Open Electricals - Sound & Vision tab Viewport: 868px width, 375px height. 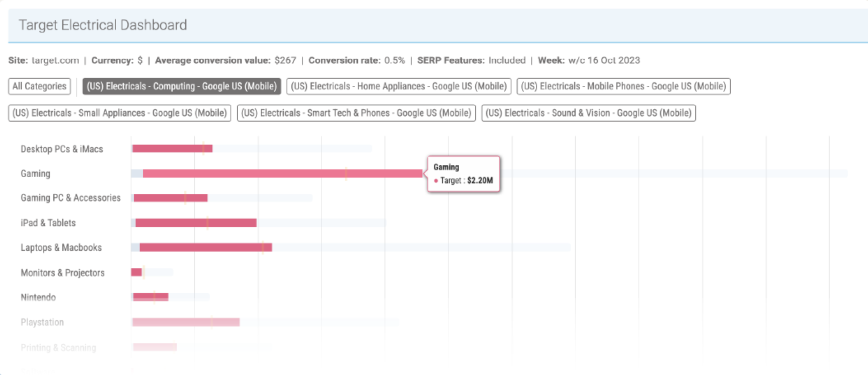click(x=588, y=113)
